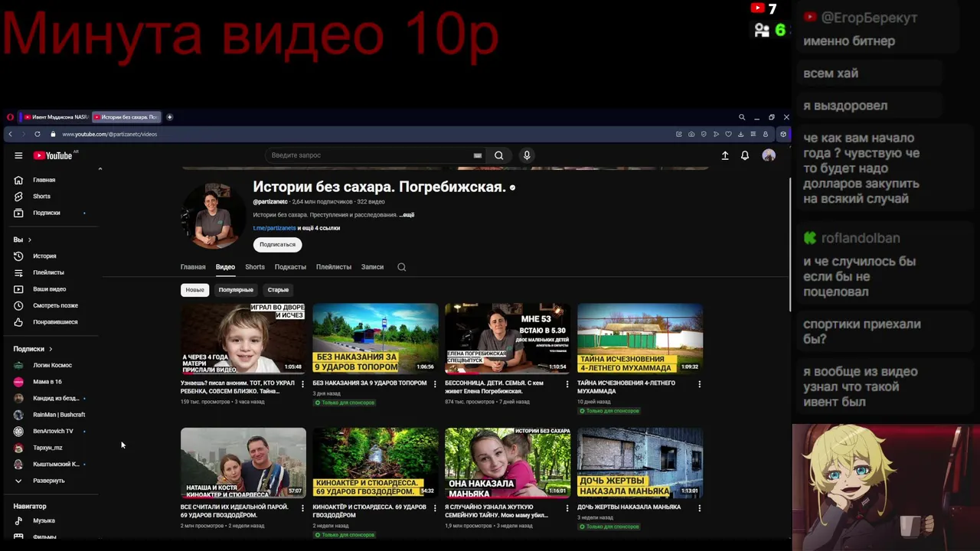Click the snapshot camera icon in address bar

(691, 134)
